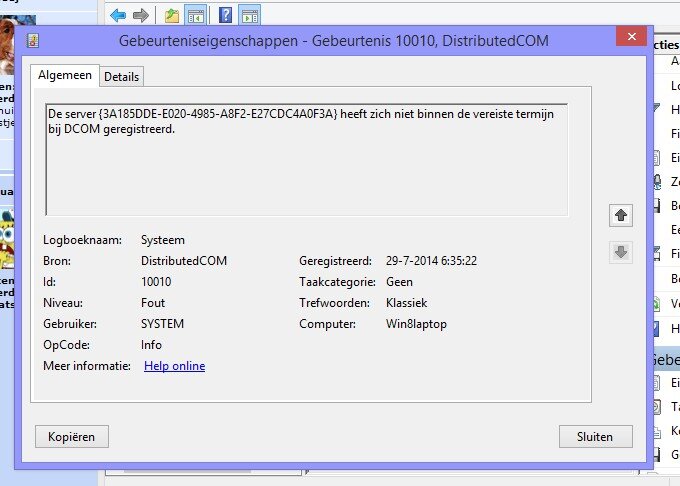The image size is (680, 486).
Task: Click the Sluiten button
Action: point(596,437)
